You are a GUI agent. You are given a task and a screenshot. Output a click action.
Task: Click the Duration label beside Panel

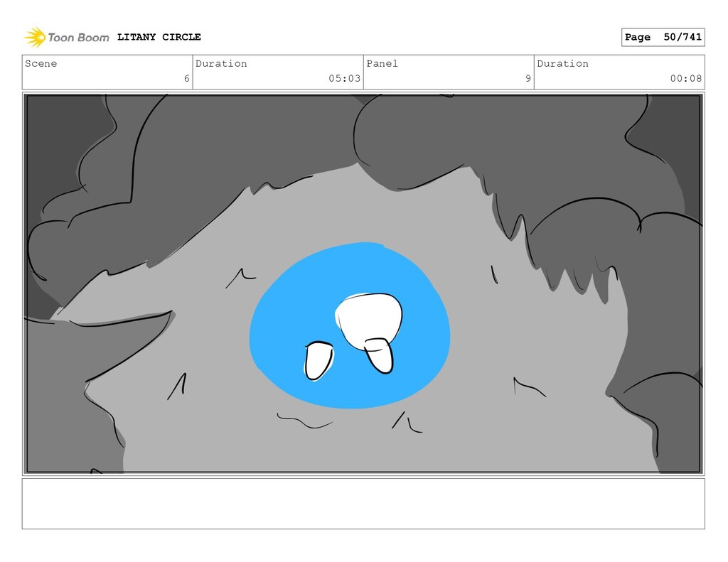pyautogui.click(x=563, y=63)
